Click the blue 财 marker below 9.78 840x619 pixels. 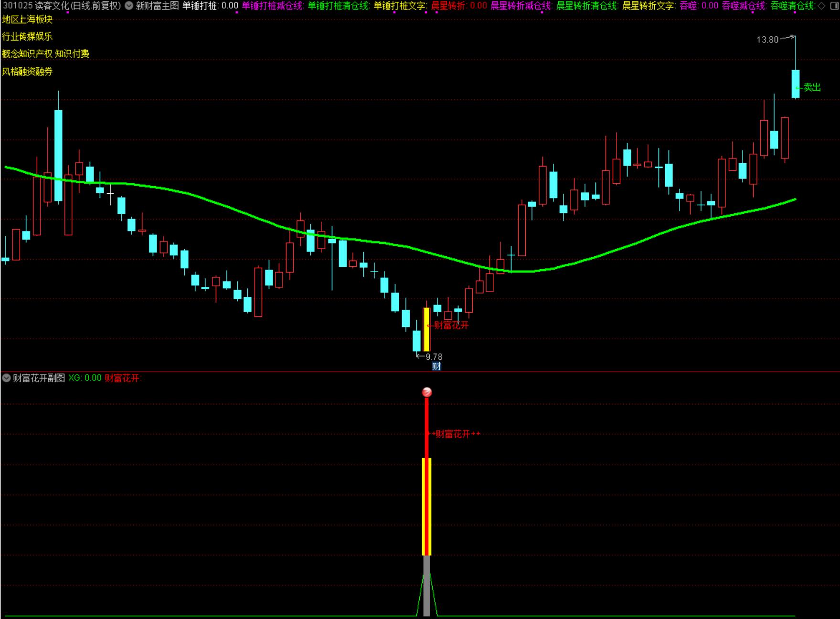pyautogui.click(x=436, y=367)
